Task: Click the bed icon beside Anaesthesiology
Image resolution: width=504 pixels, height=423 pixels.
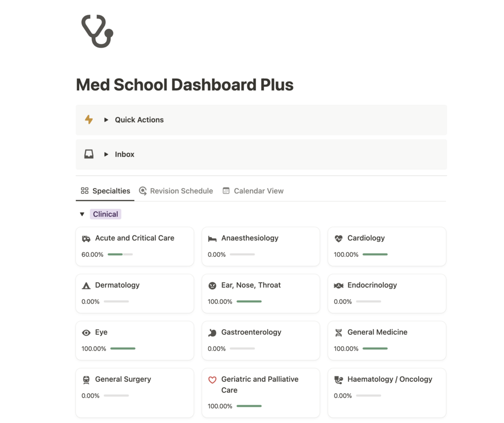Action: click(212, 239)
